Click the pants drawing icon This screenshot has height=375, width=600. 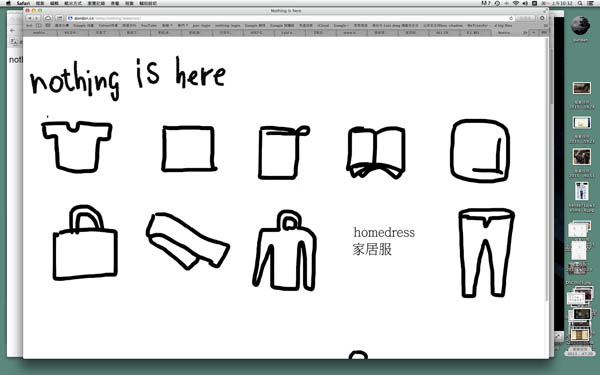pyautogui.click(x=486, y=253)
